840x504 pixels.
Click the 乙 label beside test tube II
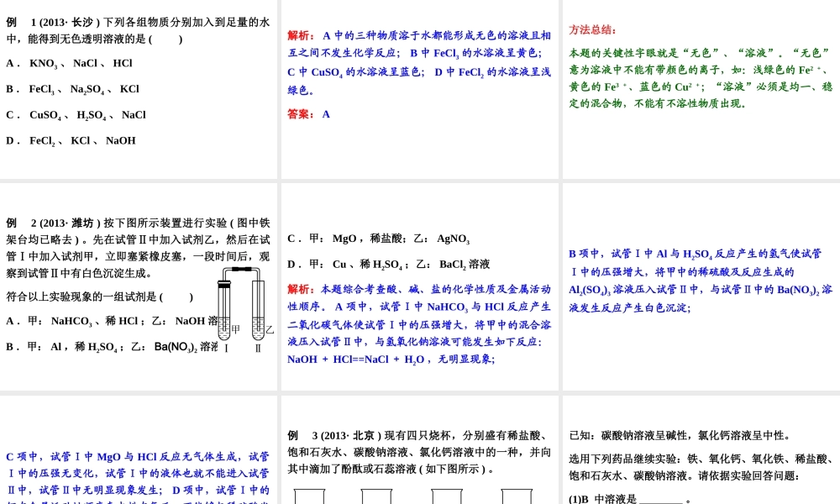[x=270, y=329]
